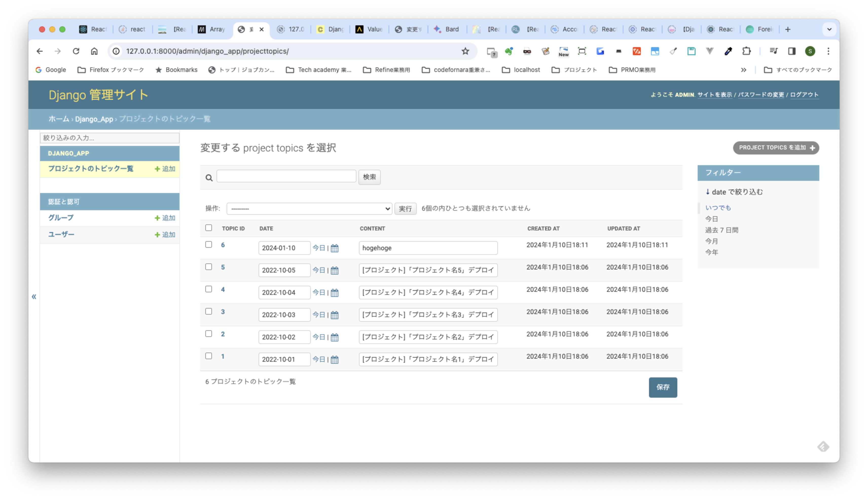This screenshot has height=500, width=868.
Task: Check the checkbox for topic 6
Action: [209, 244]
